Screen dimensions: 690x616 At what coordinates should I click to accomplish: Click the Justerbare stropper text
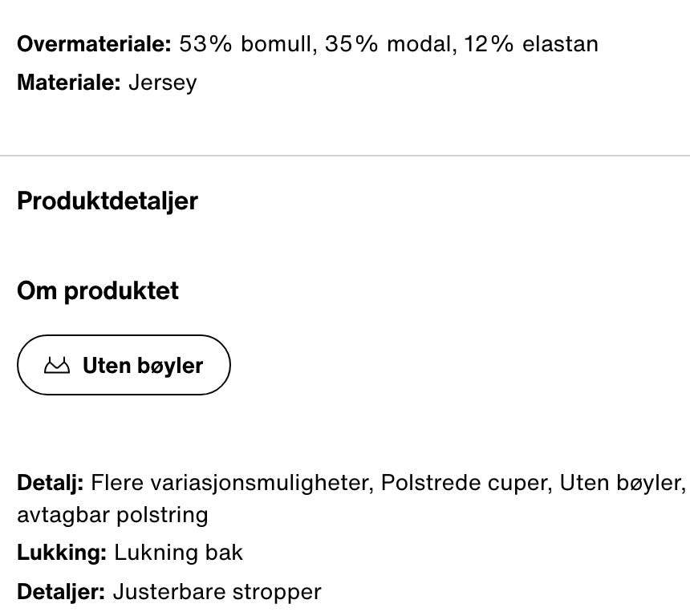coord(217,592)
